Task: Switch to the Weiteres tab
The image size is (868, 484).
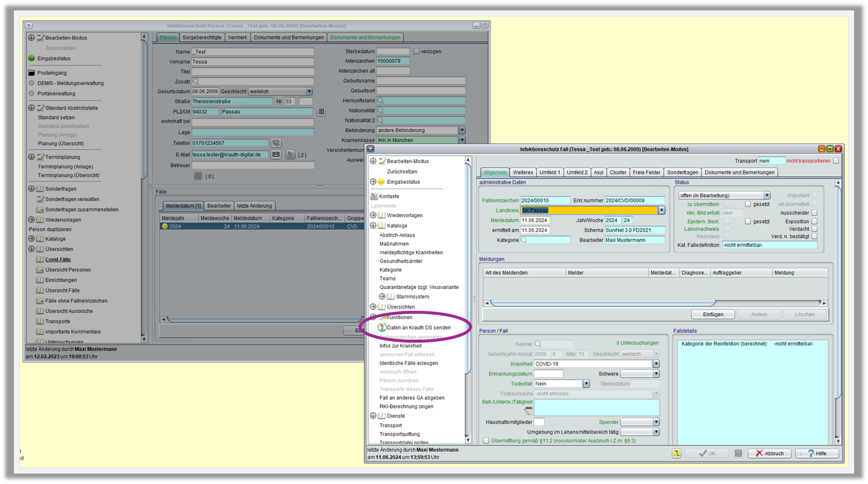Action: point(523,172)
